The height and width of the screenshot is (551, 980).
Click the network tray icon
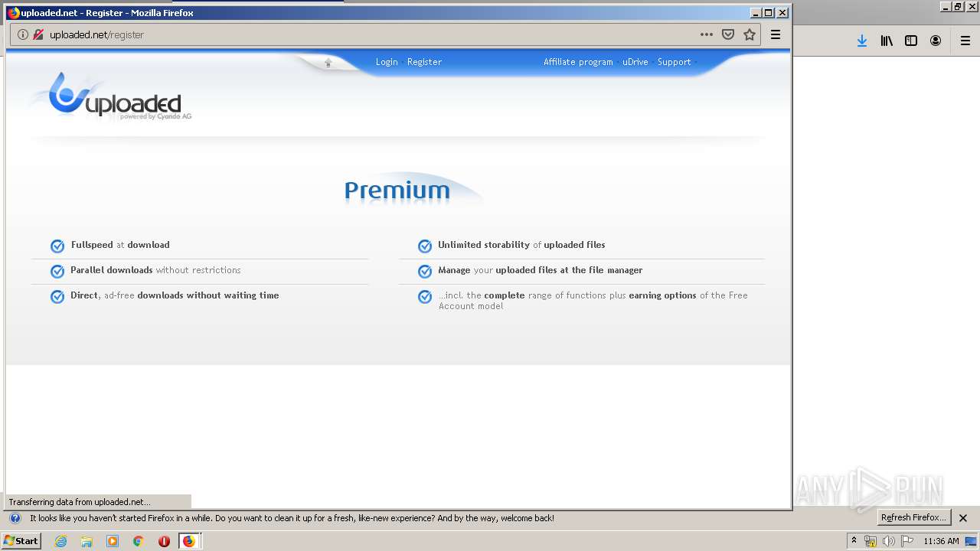[x=871, y=541]
